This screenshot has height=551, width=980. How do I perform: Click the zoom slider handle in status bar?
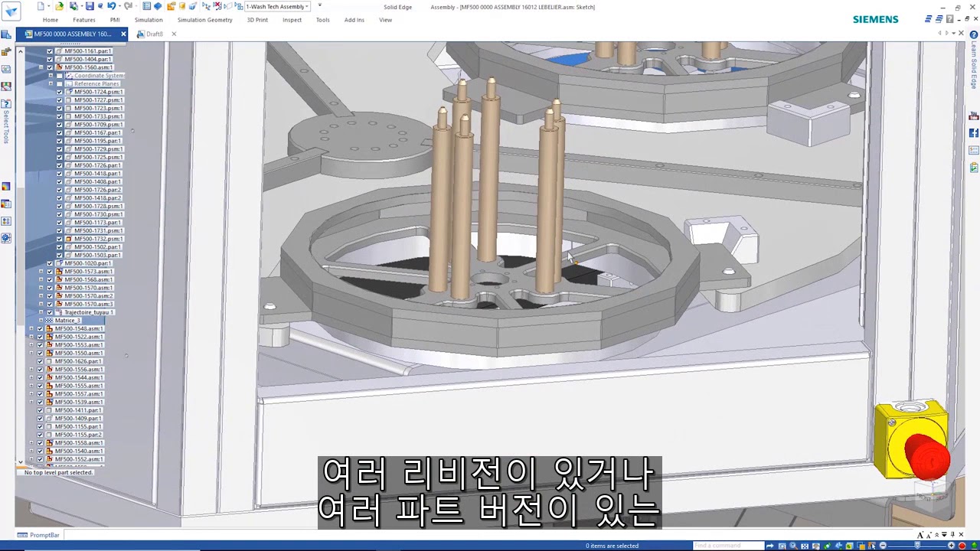917,546
